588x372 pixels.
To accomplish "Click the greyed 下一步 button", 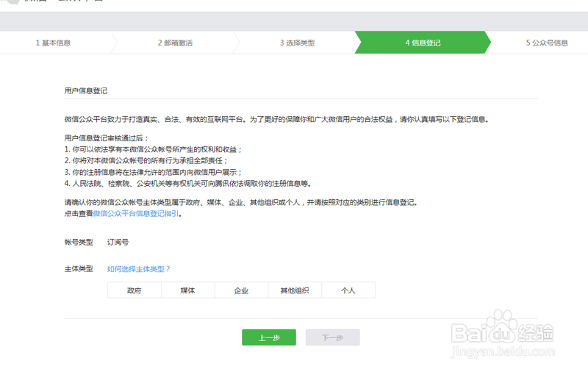I will tap(333, 337).
